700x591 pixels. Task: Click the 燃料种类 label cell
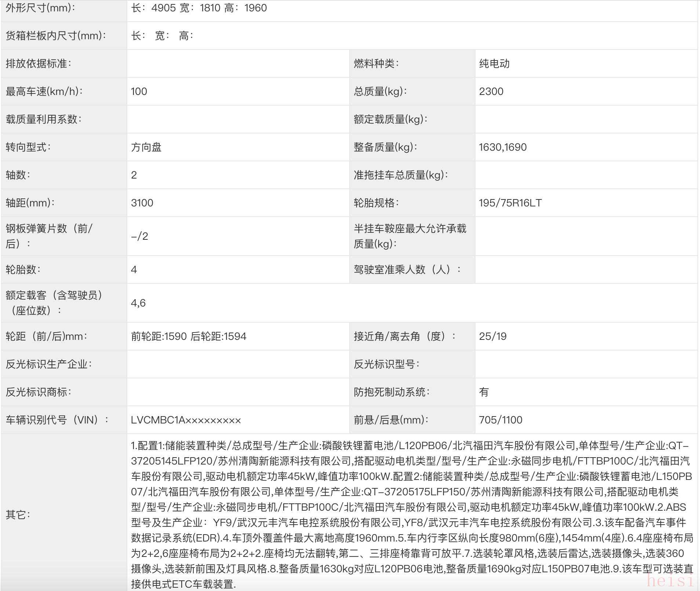pos(376,64)
